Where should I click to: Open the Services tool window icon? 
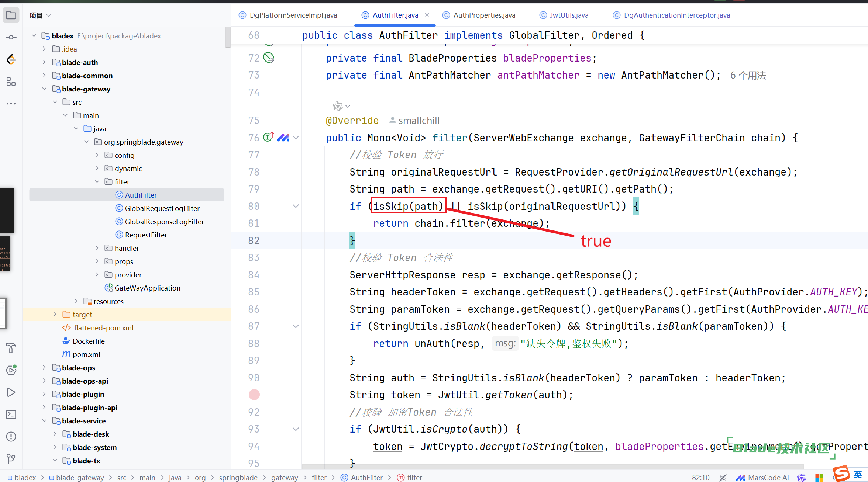[11, 370]
